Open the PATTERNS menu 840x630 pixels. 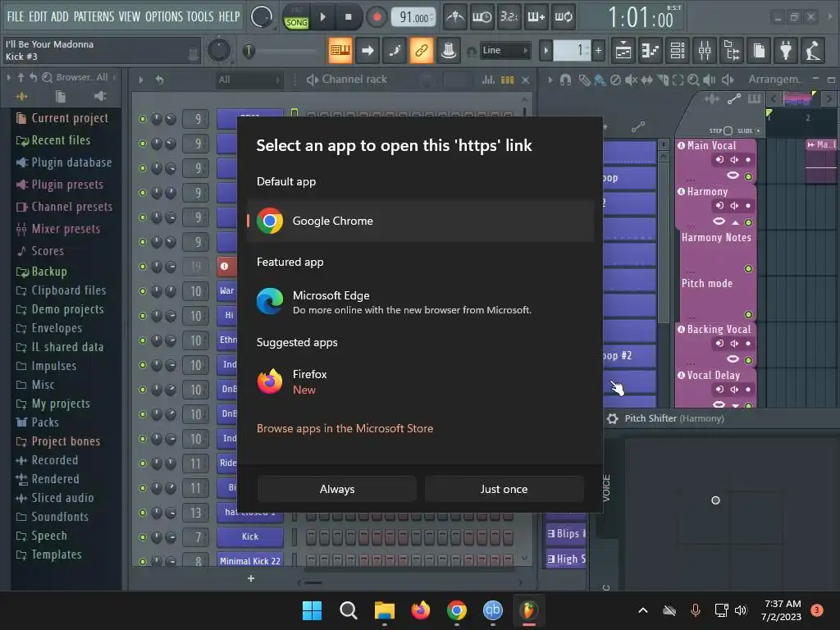(94, 16)
